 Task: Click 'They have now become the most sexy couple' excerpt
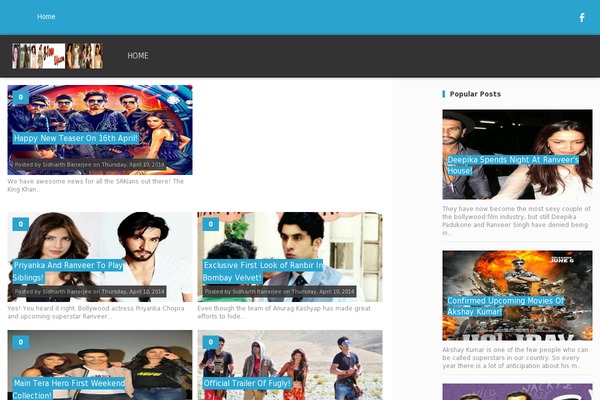click(517, 220)
